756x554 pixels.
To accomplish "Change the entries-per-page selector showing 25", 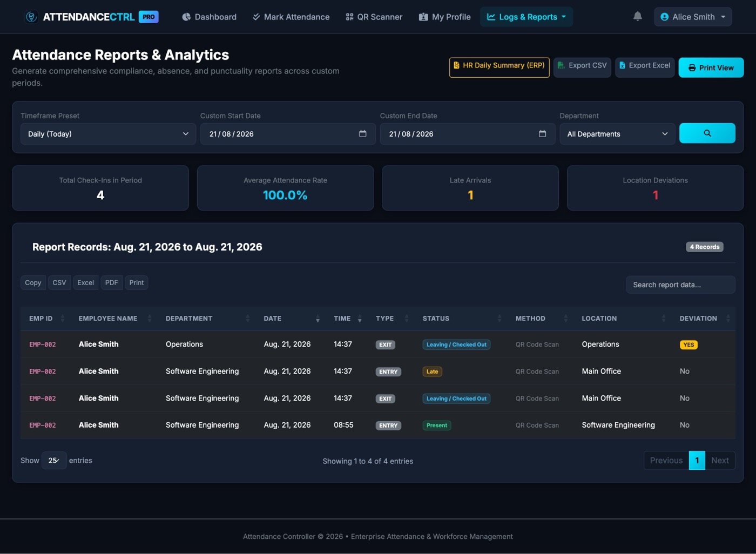I will click(x=54, y=461).
